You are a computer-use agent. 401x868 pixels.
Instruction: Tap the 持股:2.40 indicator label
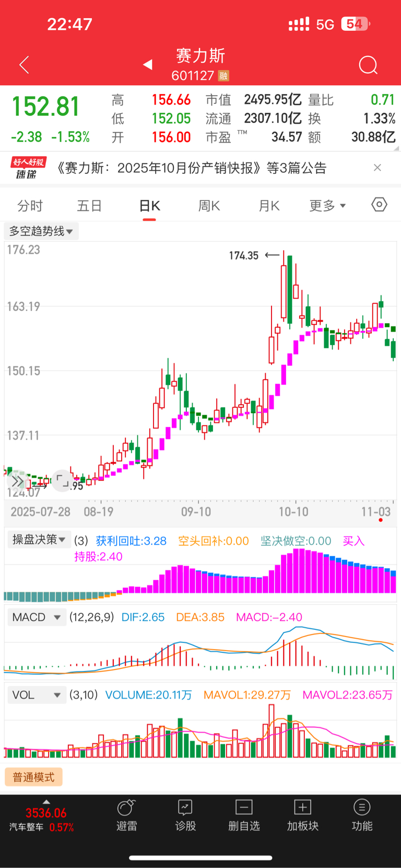(98, 557)
